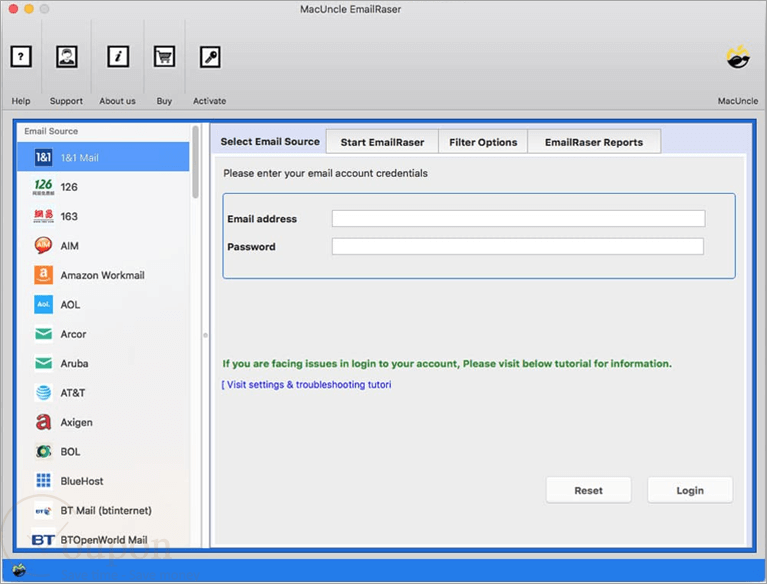Click the 126 mail logo icon

click(x=44, y=187)
